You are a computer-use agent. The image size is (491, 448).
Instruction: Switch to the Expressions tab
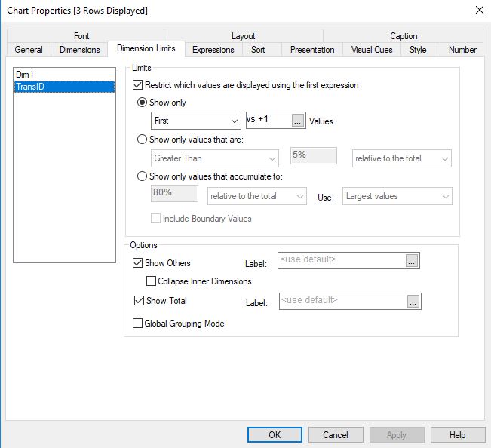(x=213, y=50)
